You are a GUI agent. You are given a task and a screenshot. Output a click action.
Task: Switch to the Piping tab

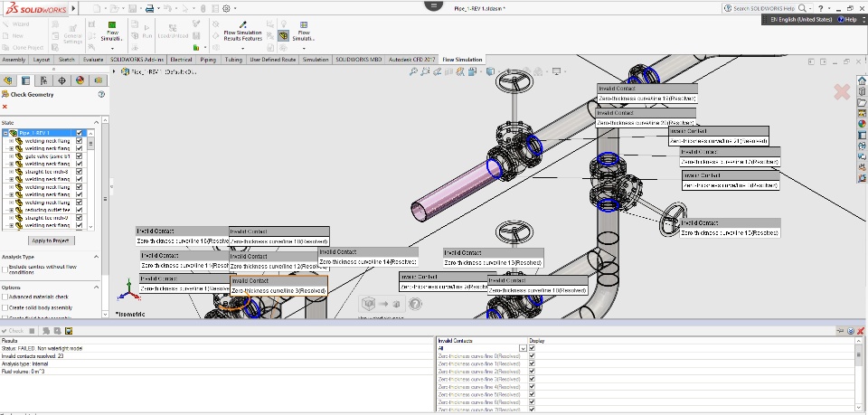point(208,60)
